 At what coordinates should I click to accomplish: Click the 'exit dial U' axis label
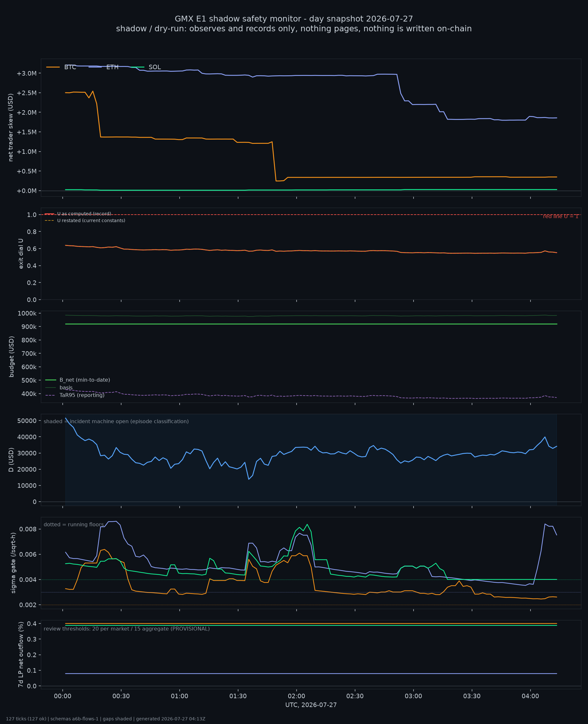tap(21, 254)
